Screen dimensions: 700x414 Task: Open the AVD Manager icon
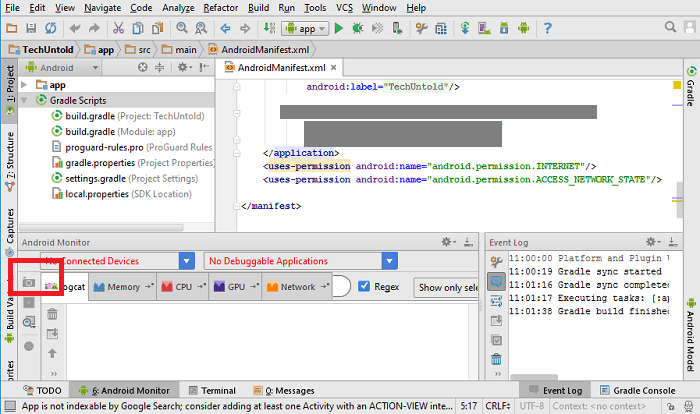click(484, 28)
